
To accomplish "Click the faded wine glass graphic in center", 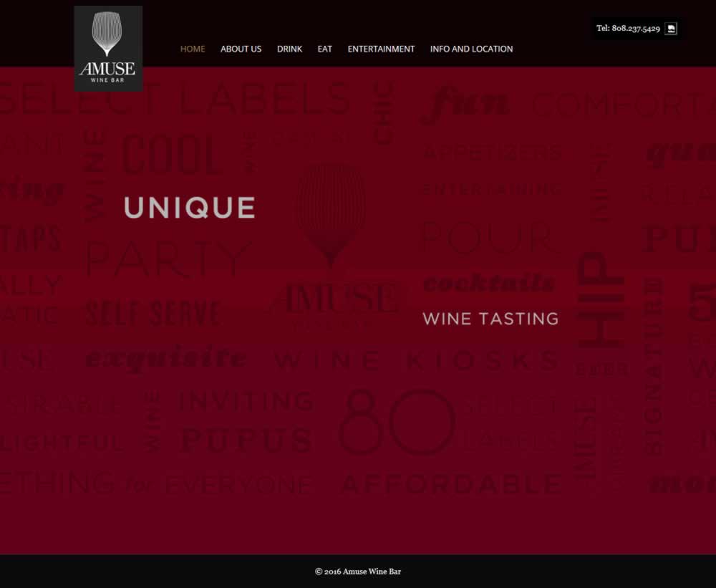I will [x=331, y=214].
